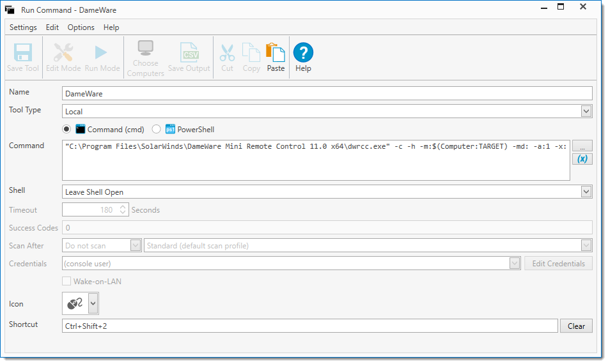
Task: Open the Icon picker dropdown
Action: pos(93,303)
